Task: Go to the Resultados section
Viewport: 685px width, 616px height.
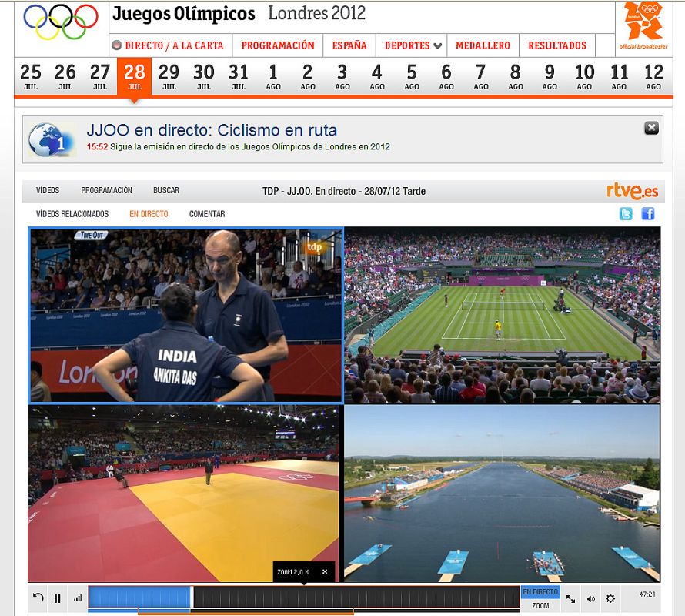Action: pyautogui.click(x=557, y=45)
